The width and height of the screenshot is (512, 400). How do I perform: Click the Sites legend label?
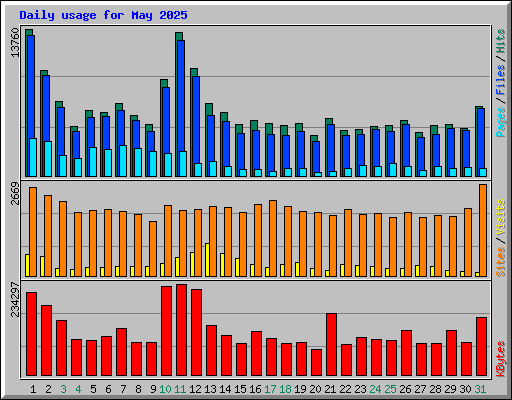[501, 262]
